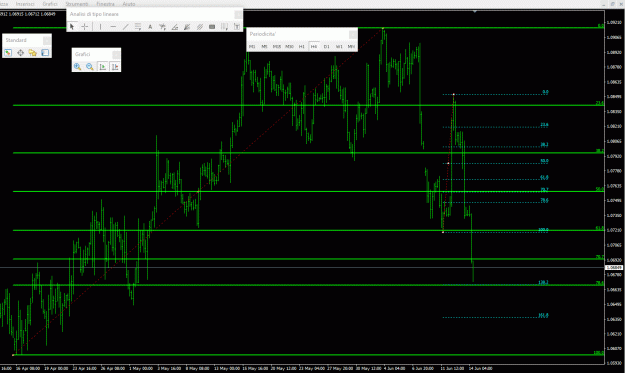Viewport: 625px width, 373px height.
Task: Select the fan-lines drawing tool
Action: [187, 27]
